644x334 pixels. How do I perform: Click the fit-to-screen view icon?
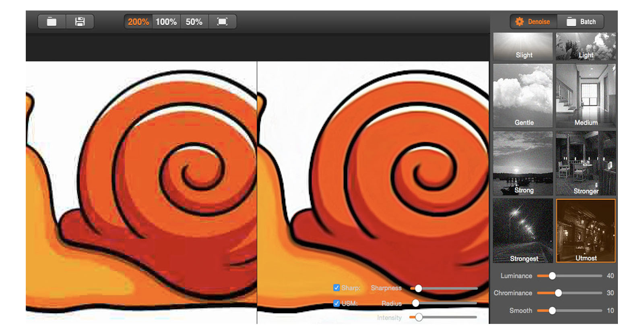coord(222,22)
